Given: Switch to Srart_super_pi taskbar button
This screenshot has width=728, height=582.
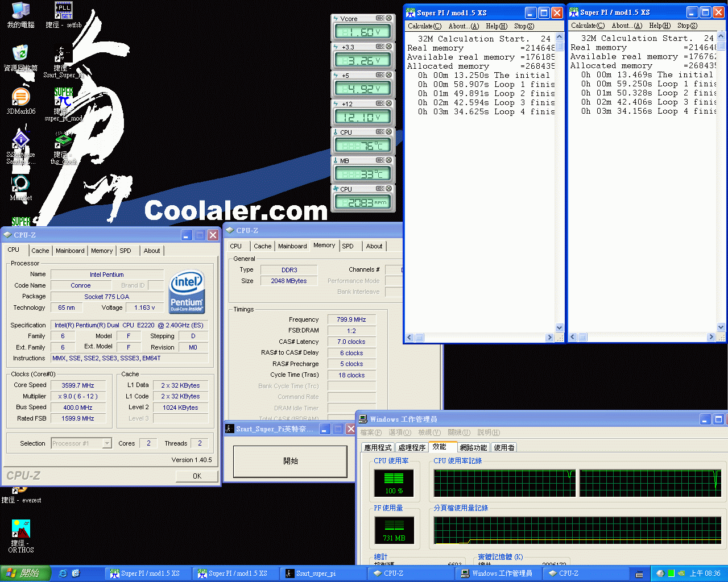Looking at the screenshot, I should 322,573.
